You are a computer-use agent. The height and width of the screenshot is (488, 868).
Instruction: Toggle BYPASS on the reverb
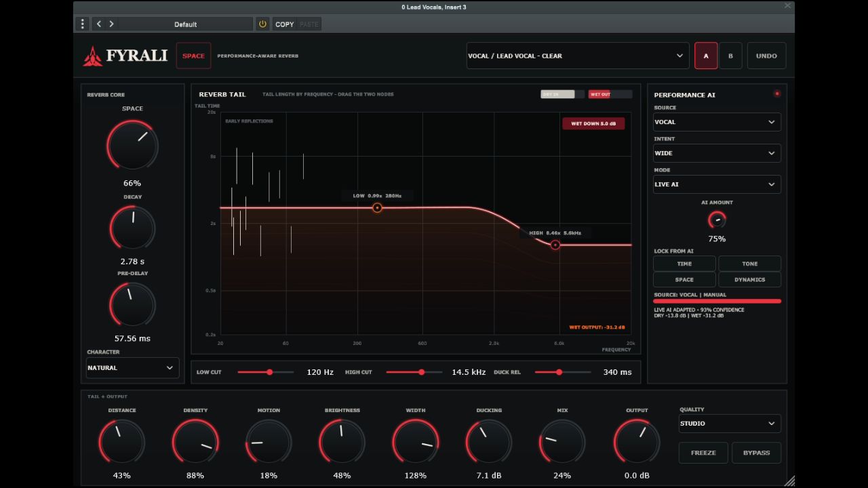pos(756,453)
